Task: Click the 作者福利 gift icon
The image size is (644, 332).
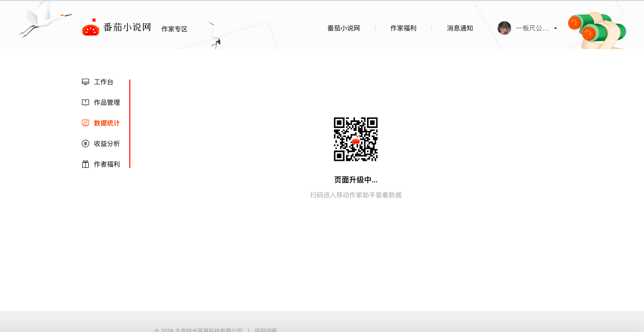Action: click(x=85, y=164)
